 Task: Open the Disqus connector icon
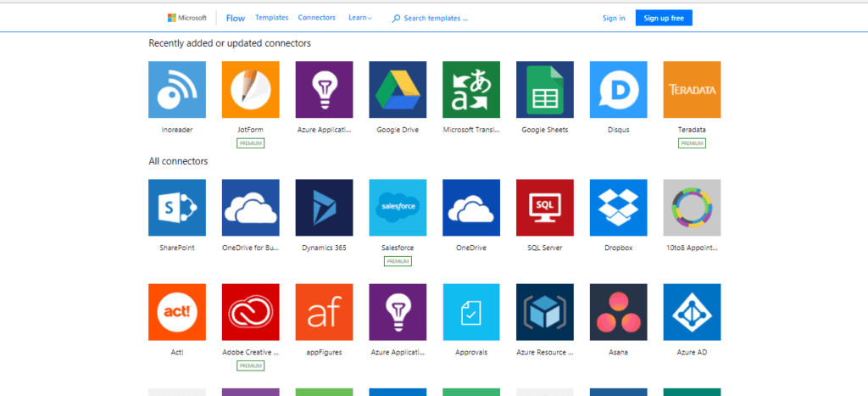618,89
